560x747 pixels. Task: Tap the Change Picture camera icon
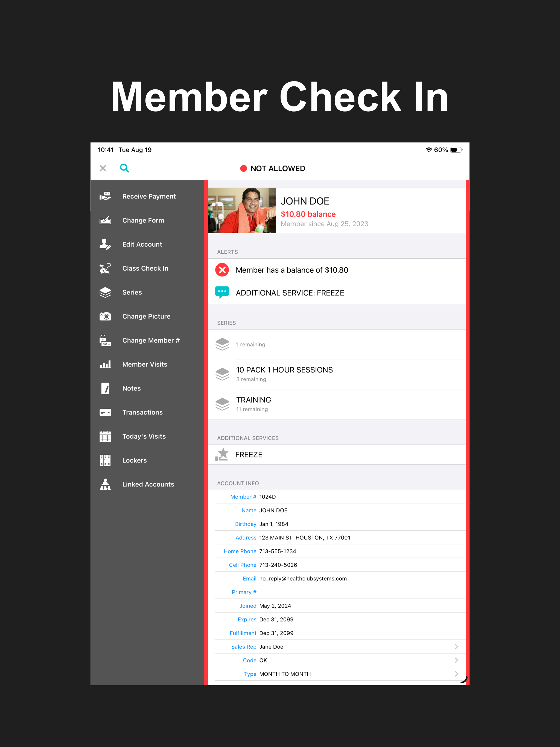(x=105, y=316)
